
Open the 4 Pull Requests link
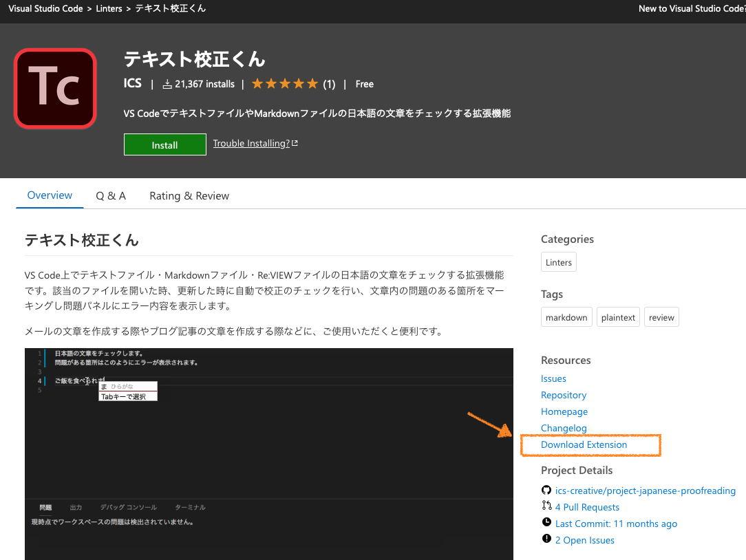click(587, 507)
